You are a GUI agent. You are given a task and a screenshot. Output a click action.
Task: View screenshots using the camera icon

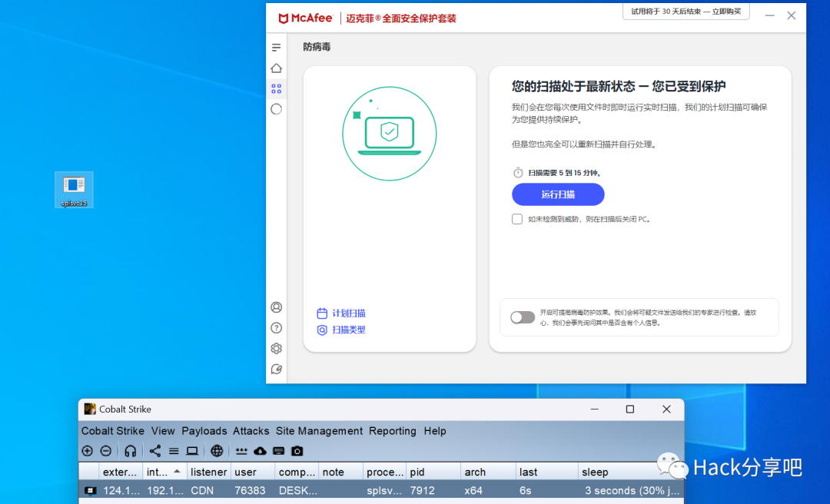pyautogui.click(x=297, y=451)
